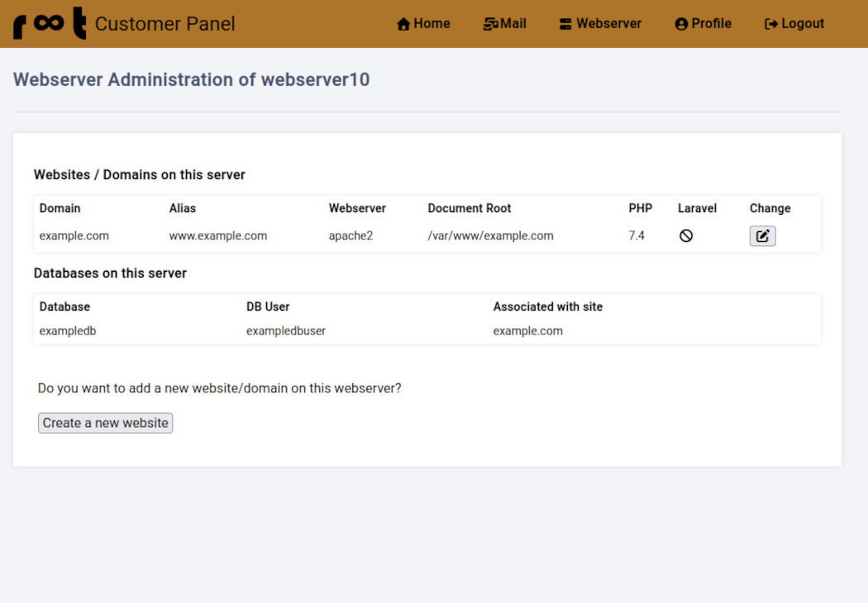The width and height of the screenshot is (868, 603).
Task: Log out using the Logout text
Action: (803, 24)
